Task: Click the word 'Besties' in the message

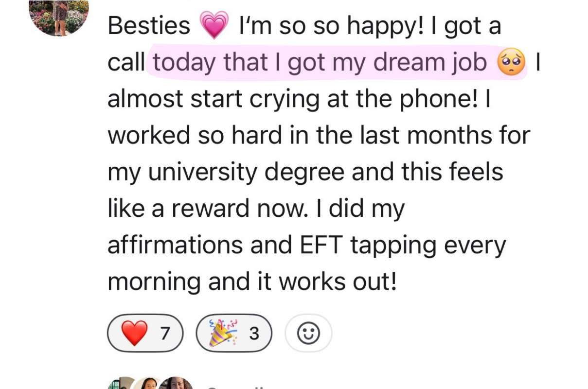Action: pos(149,26)
